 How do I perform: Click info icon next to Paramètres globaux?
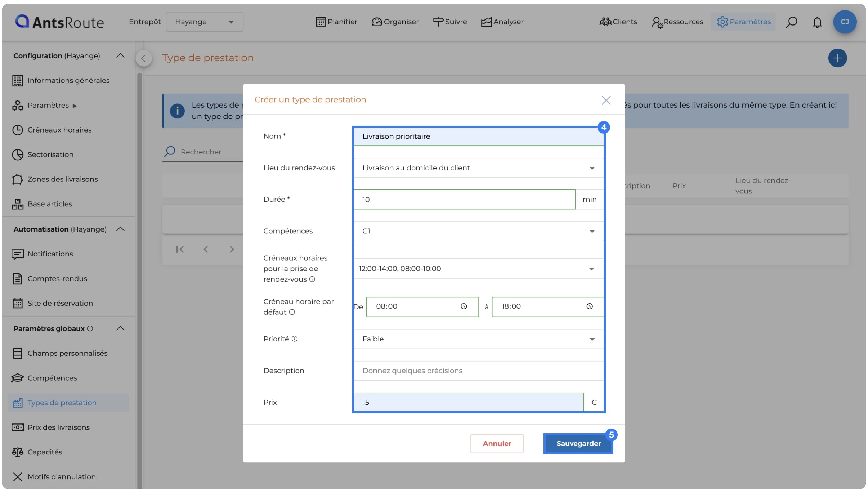coord(90,328)
